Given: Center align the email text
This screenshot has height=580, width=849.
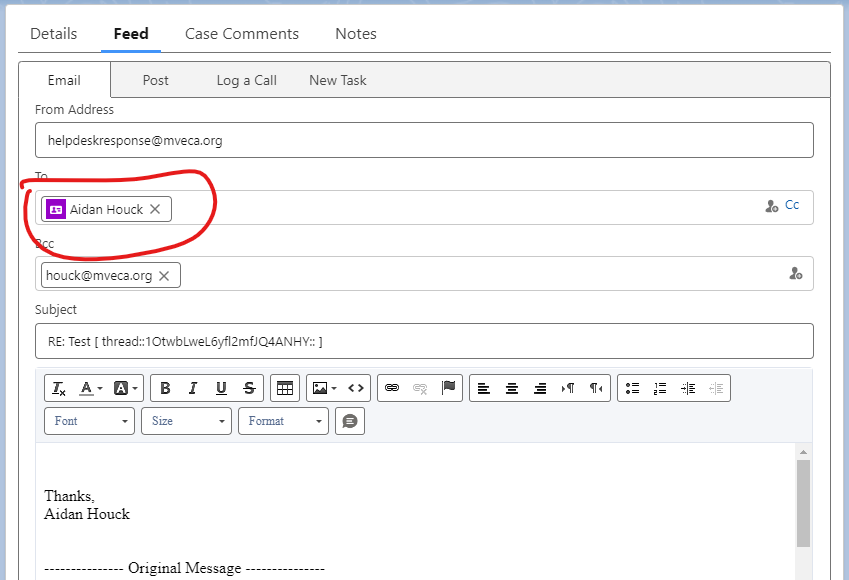Looking at the screenshot, I should point(512,388).
